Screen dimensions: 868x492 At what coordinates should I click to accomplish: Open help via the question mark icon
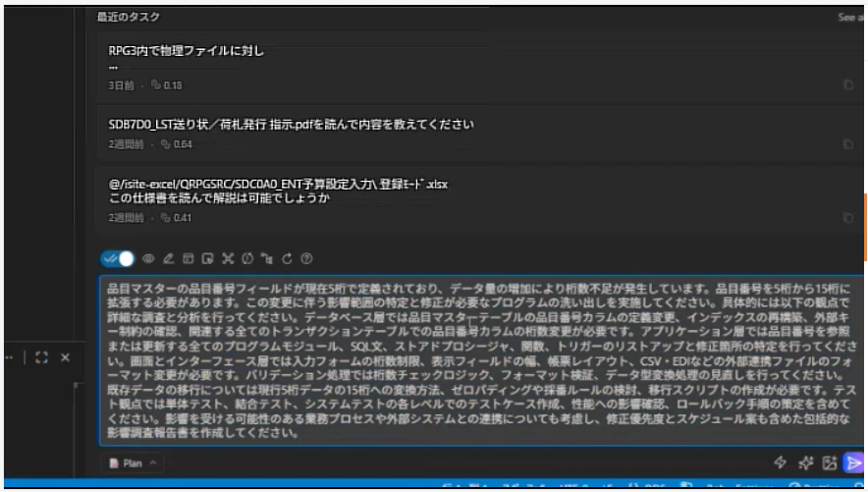pos(306,258)
